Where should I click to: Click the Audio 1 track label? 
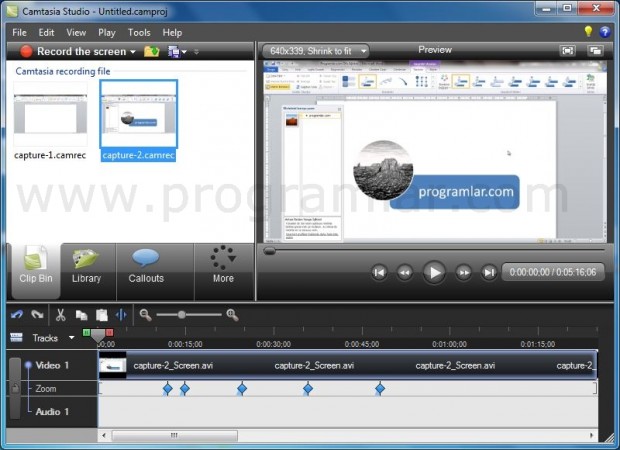(x=52, y=412)
